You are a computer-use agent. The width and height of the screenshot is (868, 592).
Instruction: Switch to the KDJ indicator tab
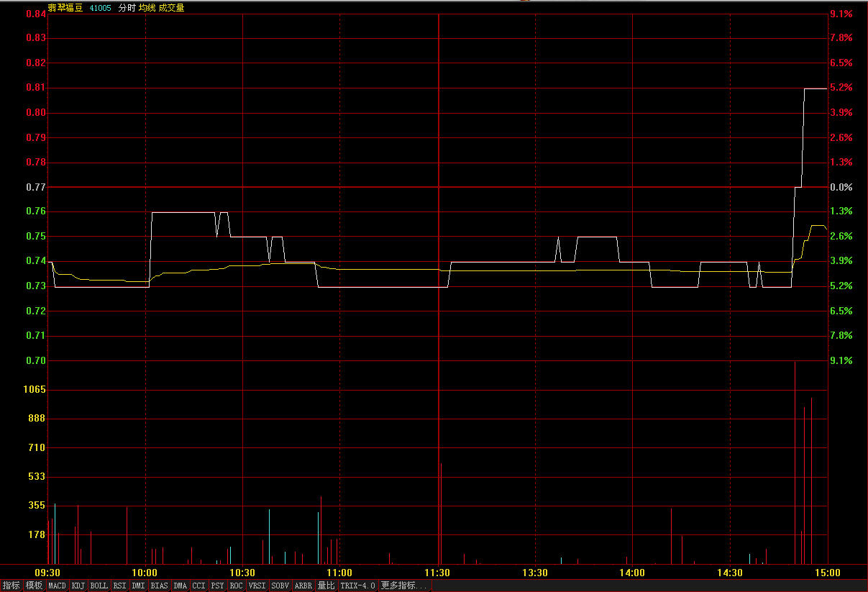(x=78, y=586)
